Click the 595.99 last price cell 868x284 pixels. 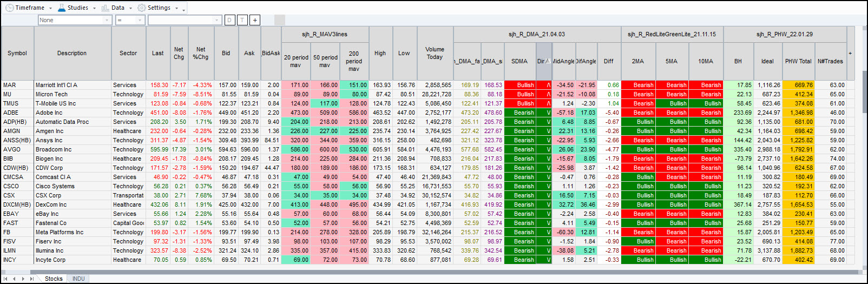pos(158,149)
